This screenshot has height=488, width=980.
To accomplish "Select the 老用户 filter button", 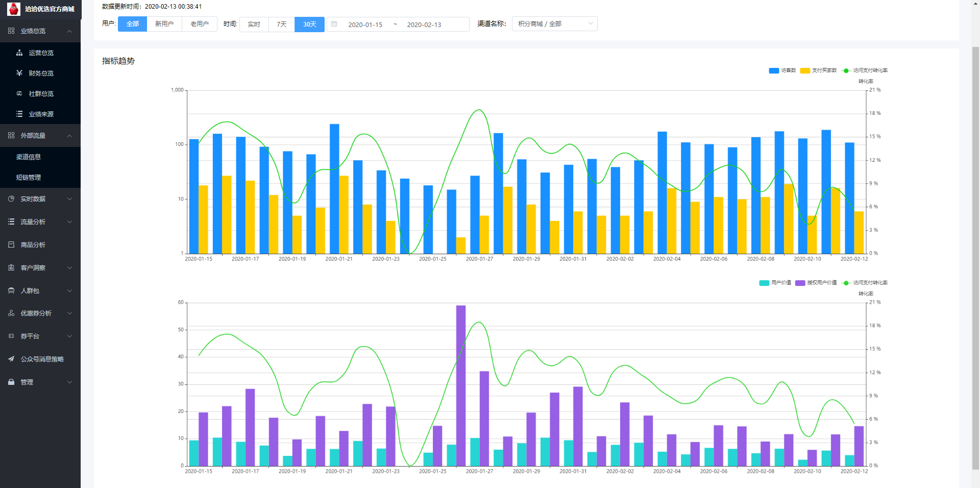I will click(x=200, y=24).
